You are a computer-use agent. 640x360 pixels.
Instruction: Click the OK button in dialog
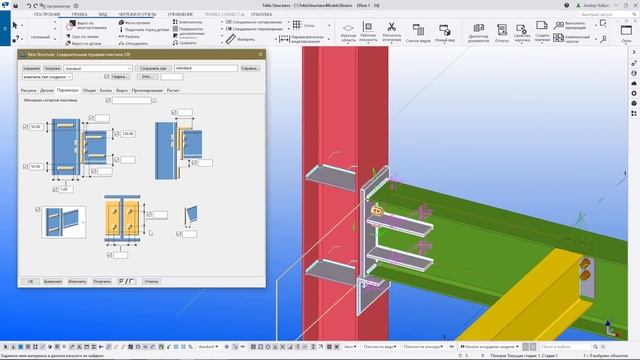(30, 282)
